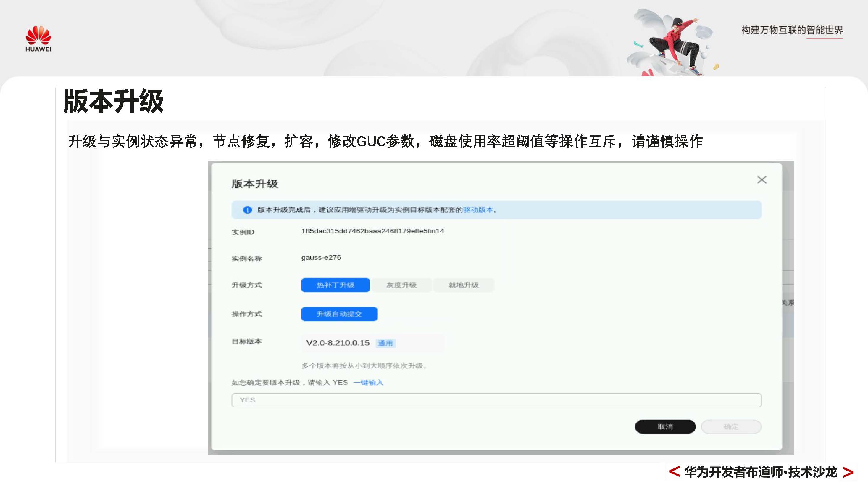Select the 灰度升级 upgrade method
This screenshot has width=868, height=491.
(401, 285)
